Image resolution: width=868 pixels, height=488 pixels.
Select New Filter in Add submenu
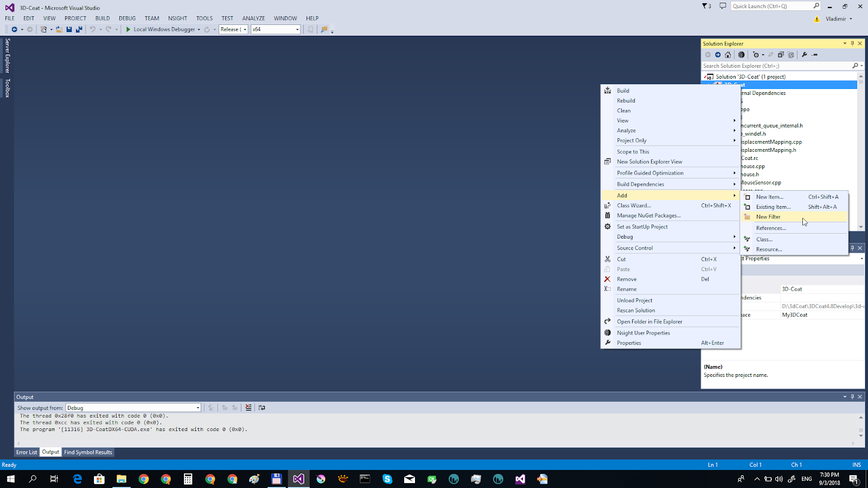[794, 217]
